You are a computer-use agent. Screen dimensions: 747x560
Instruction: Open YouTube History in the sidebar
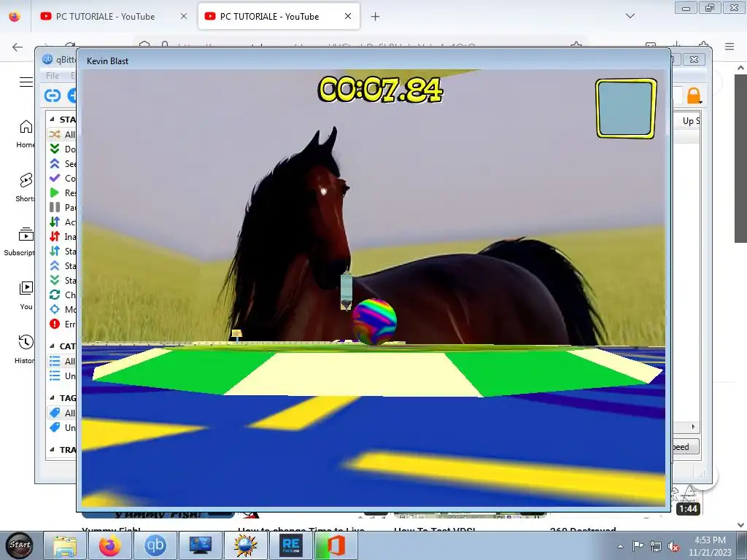click(x=26, y=349)
